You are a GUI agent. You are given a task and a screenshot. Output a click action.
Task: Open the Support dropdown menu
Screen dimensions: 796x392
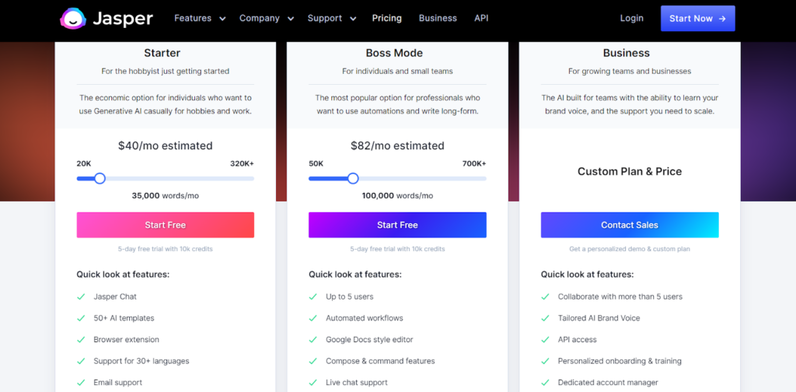pyautogui.click(x=331, y=18)
